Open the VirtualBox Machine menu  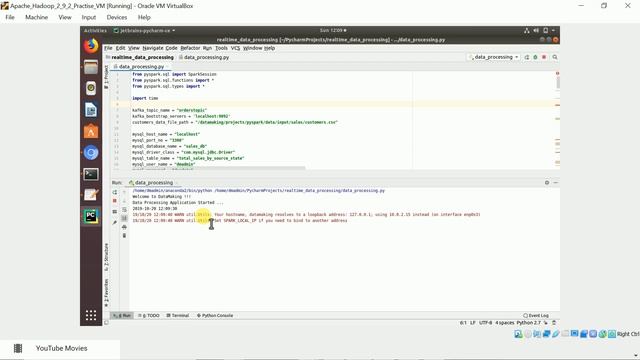coord(36,17)
